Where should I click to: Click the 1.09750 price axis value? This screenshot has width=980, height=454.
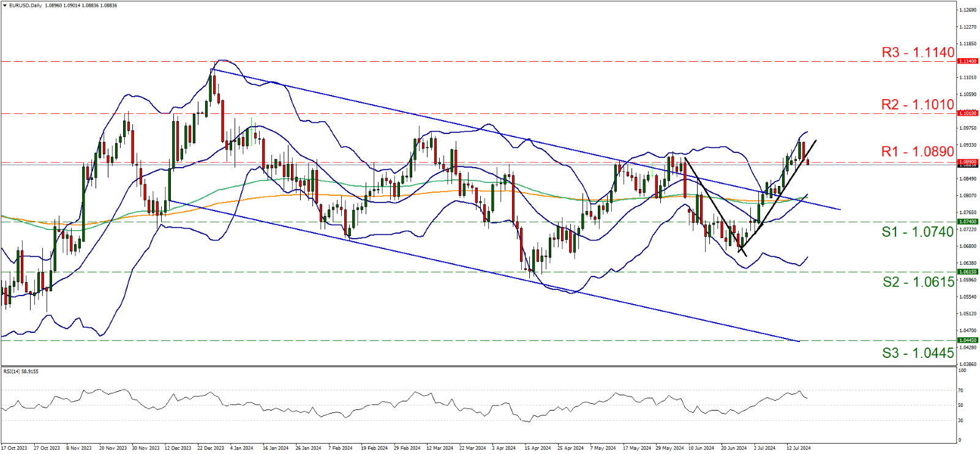[x=968, y=128]
